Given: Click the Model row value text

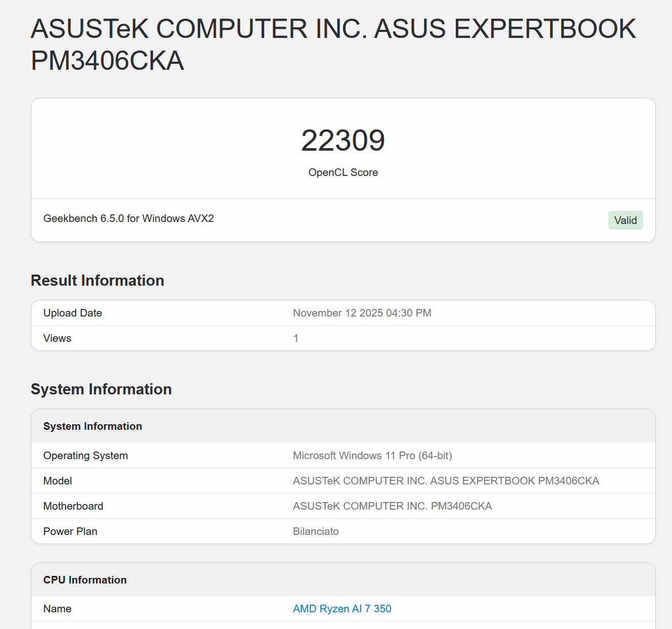Looking at the screenshot, I should click(x=446, y=481).
